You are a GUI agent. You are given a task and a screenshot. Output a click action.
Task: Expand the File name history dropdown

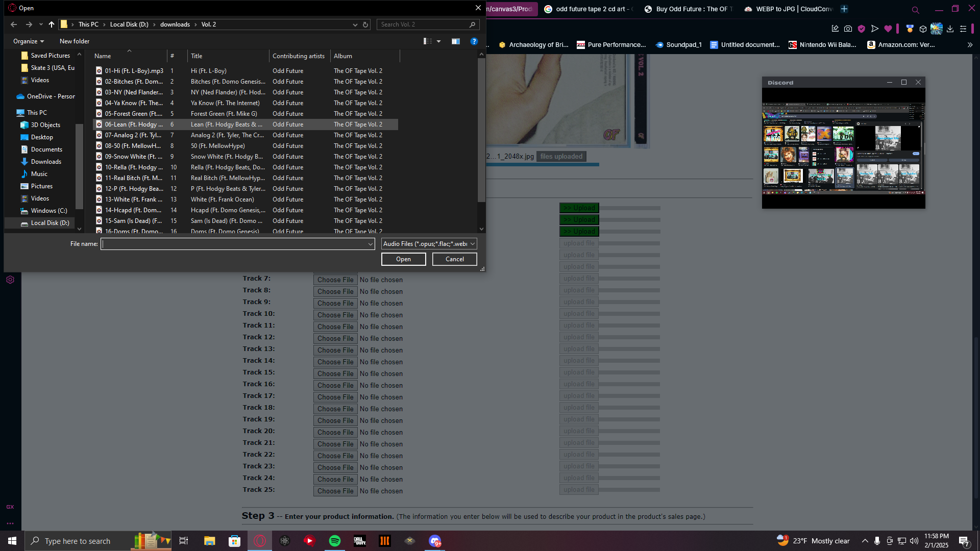[x=371, y=244]
